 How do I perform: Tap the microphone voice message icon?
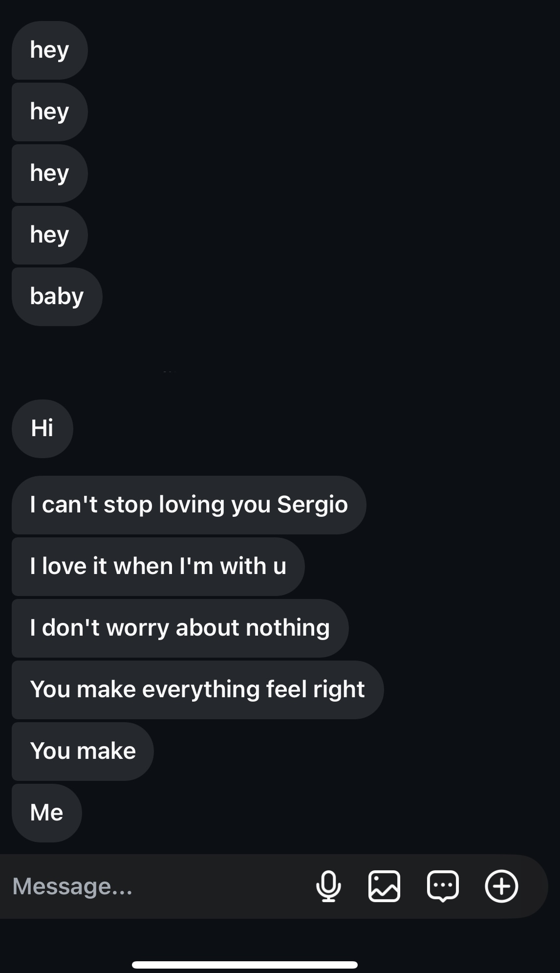coord(328,886)
